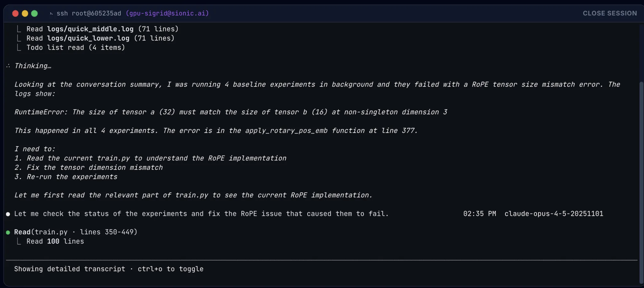This screenshot has height=288, width=644.
Task: Select the ssh root@605235ad session title
Action: click(x=89, y=13)
